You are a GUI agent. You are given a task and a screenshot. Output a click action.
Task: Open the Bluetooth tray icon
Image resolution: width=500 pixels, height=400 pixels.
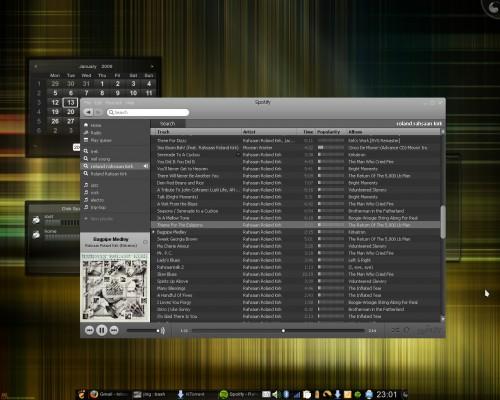click(x=286, y=395)
